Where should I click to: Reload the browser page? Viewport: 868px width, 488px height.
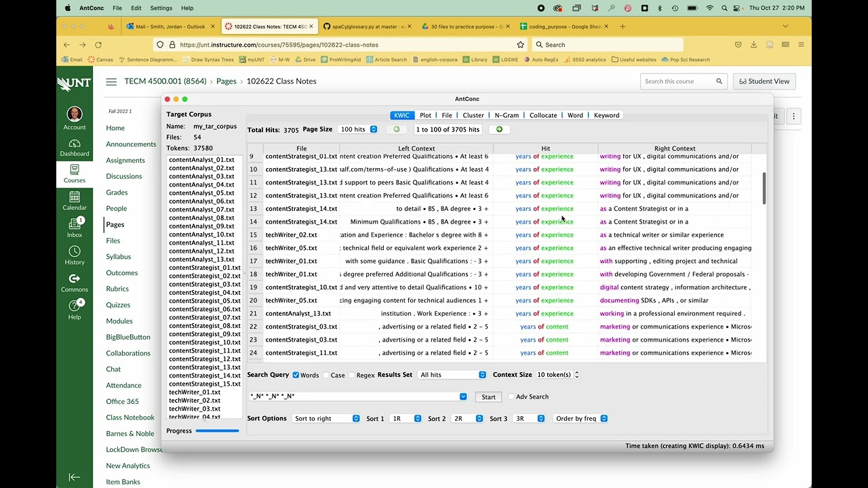coord(98,45)
